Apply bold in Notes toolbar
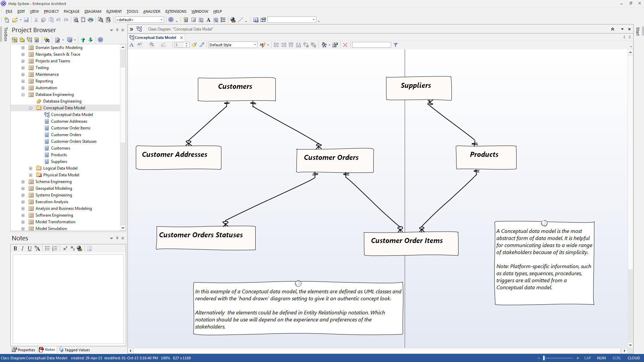The height and width of the screenshot is (362, 644). pyautogui.click(x=15, y=248)
